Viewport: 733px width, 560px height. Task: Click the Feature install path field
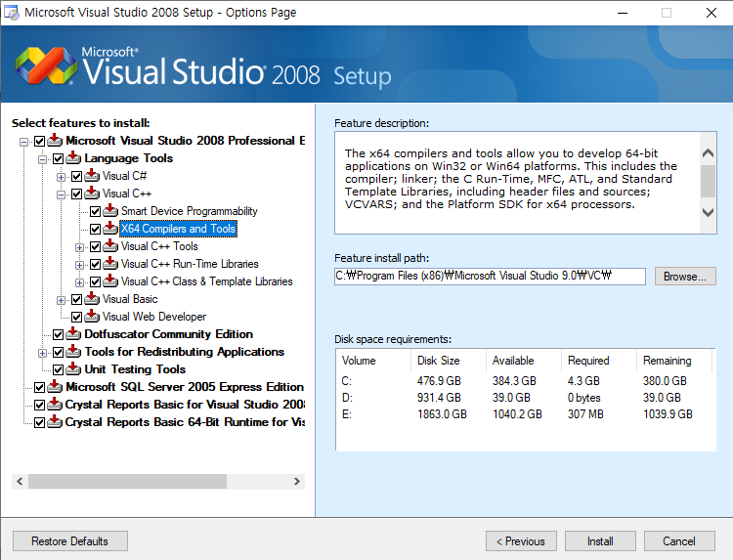(490, 277)
